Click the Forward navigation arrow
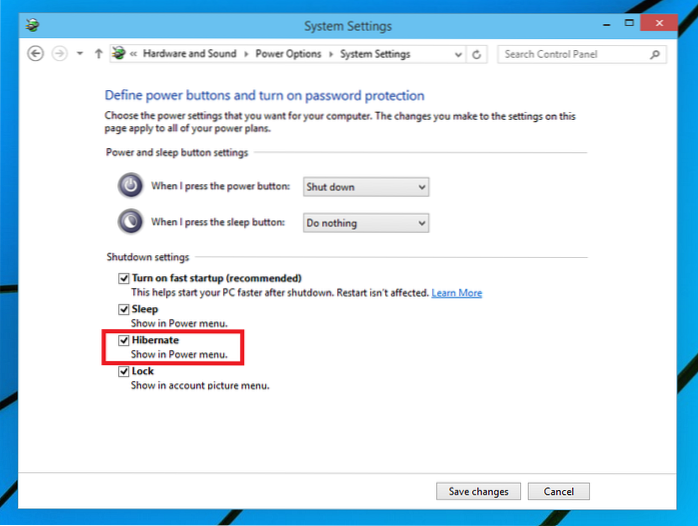 click(x=59, y=54)
